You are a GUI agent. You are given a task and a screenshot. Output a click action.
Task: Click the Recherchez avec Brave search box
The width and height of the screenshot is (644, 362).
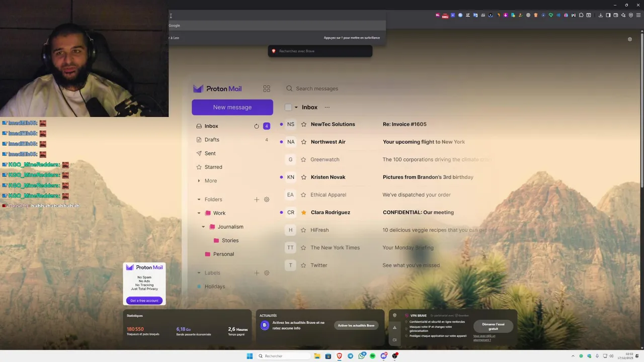coord(320,51)
